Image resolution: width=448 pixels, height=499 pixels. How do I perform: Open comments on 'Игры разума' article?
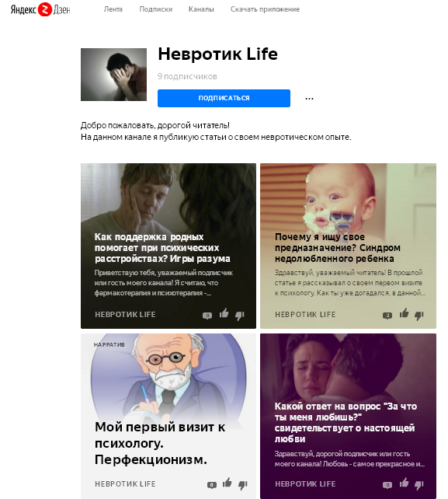point(207,316)
